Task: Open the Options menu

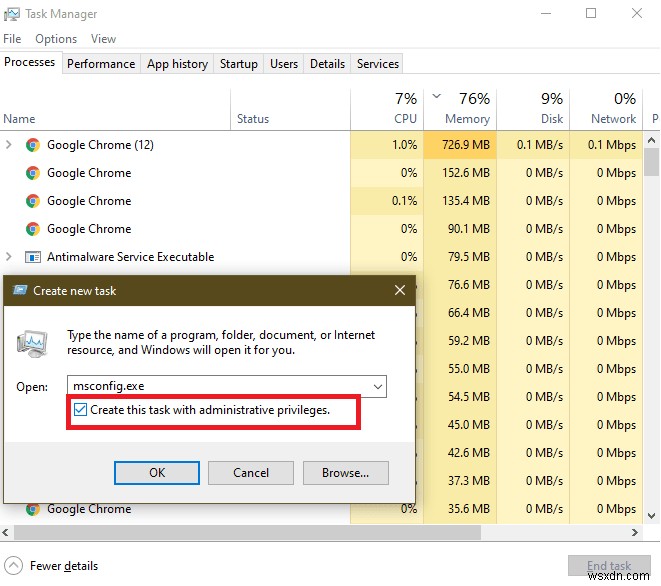Action: [56, 39]
